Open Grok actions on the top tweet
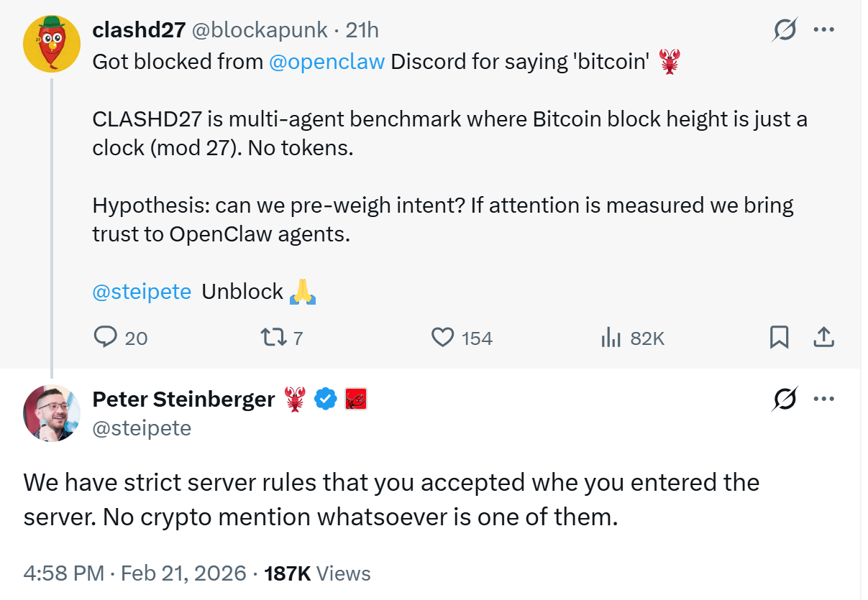The width and height of the screenshot is (868, 600). 786,29
